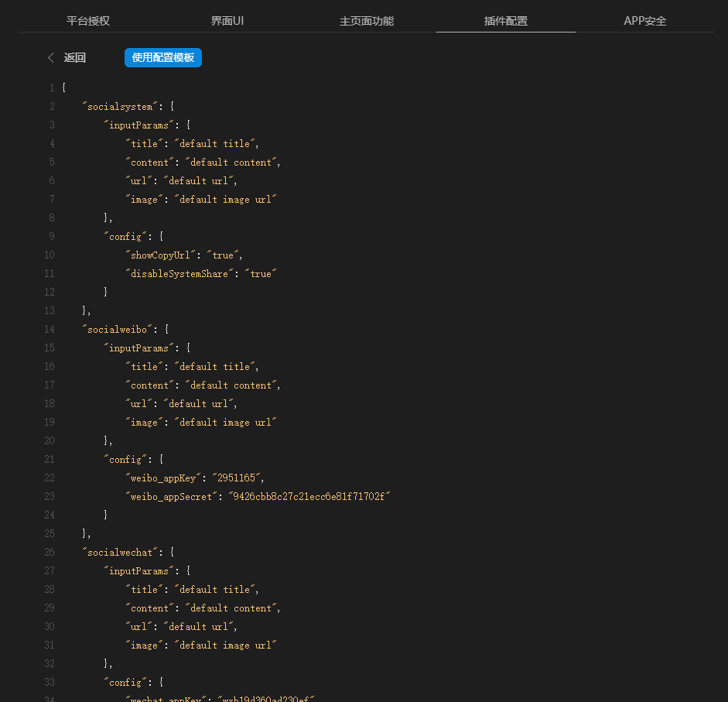Click the "inputParams" key on line 27
This screenshot has height=702, width=728.
[x=136, y=571]
